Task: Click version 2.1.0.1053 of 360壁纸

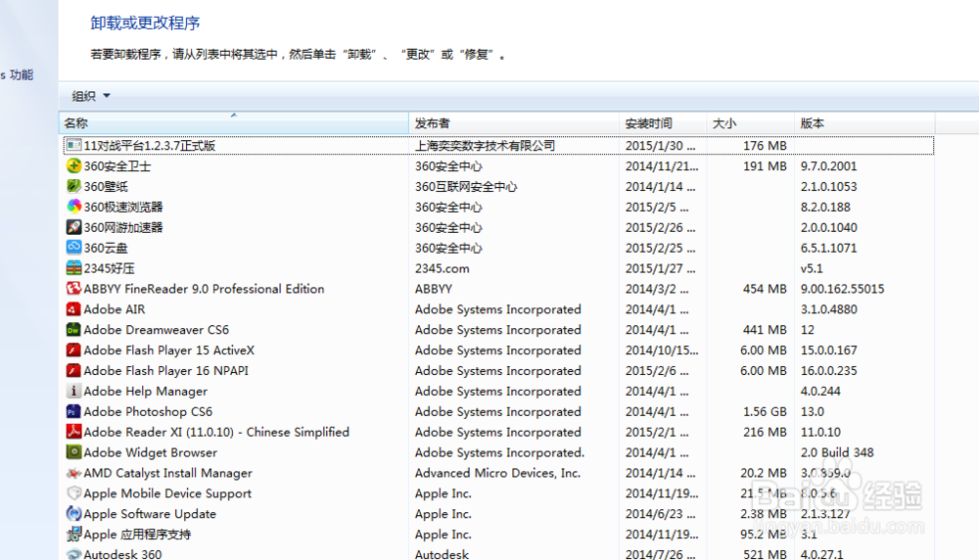Action: point(828,187)
